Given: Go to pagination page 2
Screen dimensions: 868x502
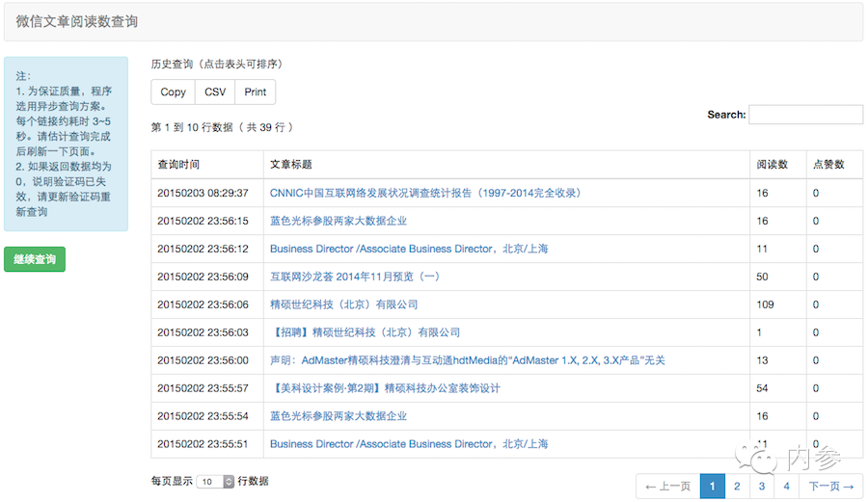Looking at the screenshot, I should (x=737, y=487).
